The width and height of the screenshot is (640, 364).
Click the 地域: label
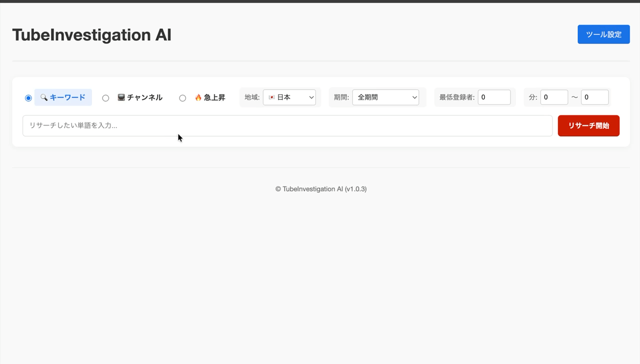(x=252, y=97)
